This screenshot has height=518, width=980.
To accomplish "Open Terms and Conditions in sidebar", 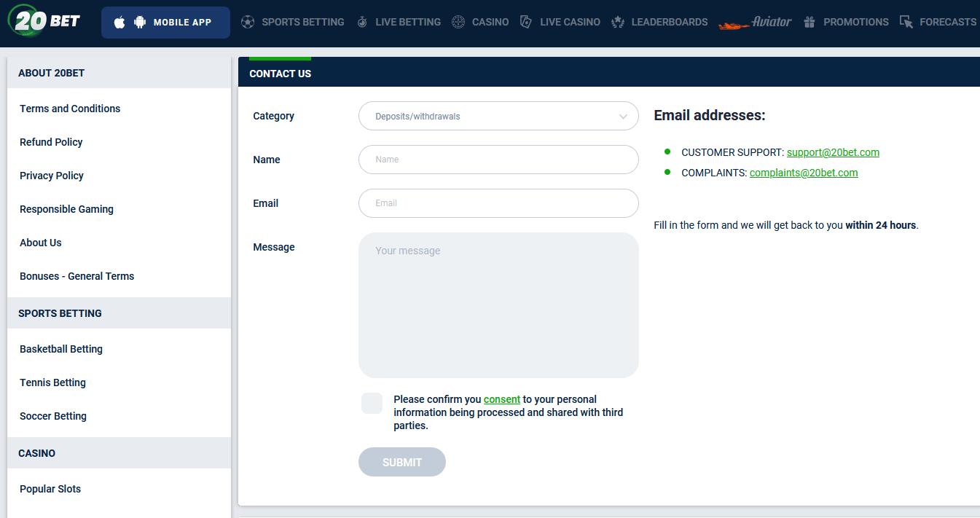I will pyautogui.click(x=70, y=109).
